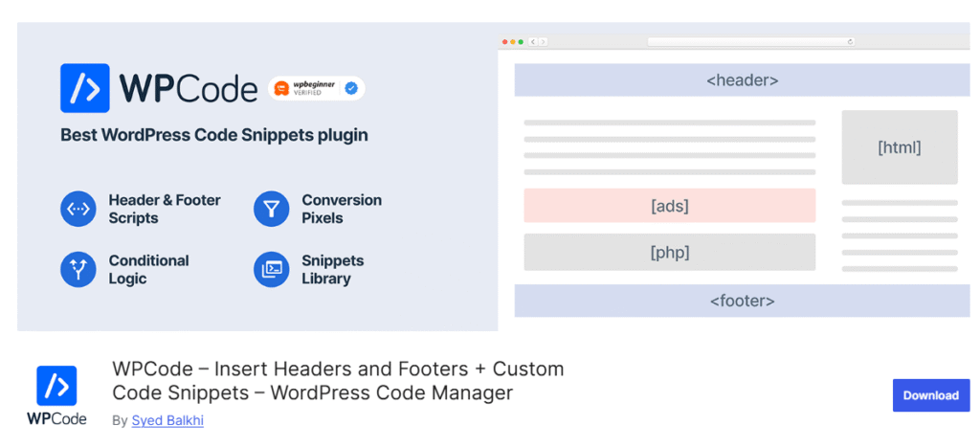Click the Snippets Library icon
The width and height of the screenshot is (980, 448).
point(271,269)
